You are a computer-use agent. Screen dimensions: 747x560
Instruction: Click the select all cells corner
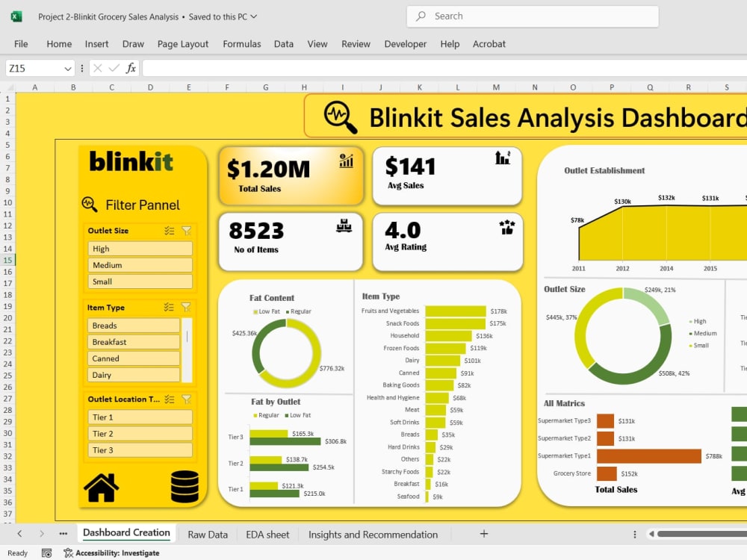[10, 87]
